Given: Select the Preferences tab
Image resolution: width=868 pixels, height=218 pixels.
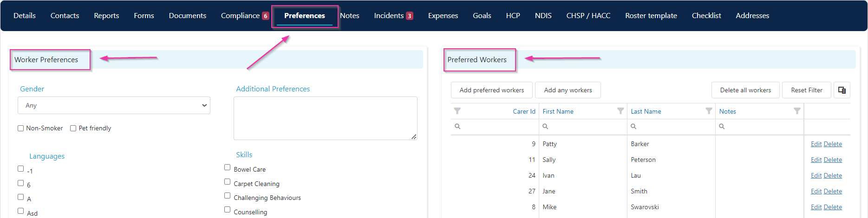Looking at the screenshot, I should [305, 16].
